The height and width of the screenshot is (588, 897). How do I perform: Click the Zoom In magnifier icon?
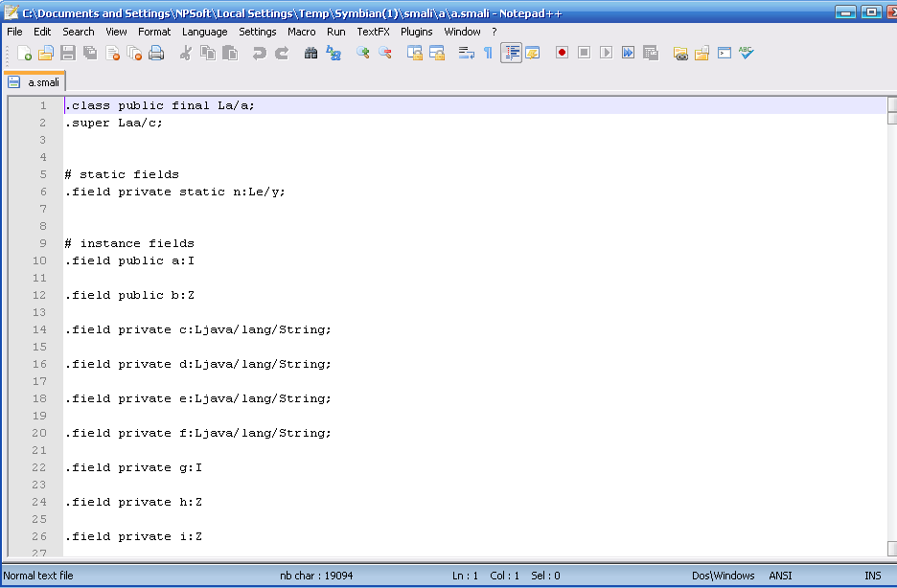pyautogui.click(x=362, y=53)
